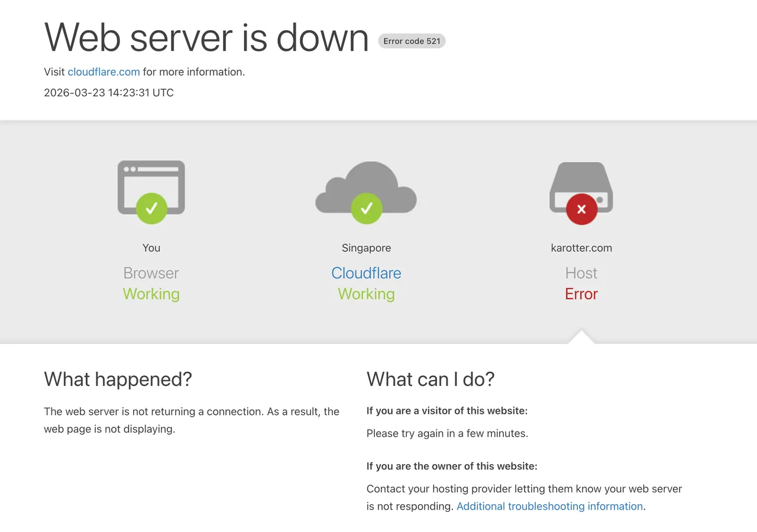
Task: Open Additional troubleshooting information link
Action: coord(549,506)
